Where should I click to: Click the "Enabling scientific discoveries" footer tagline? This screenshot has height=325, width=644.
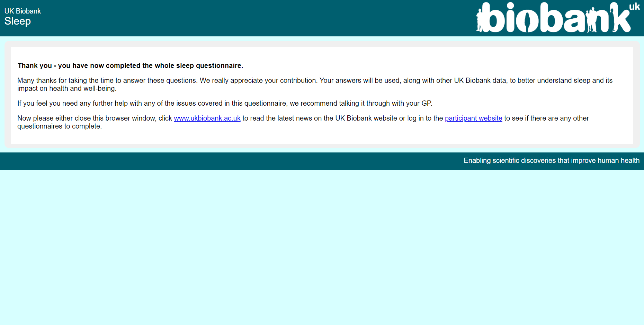551,160
